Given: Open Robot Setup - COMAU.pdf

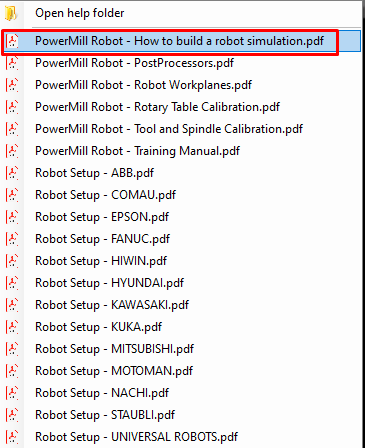Looking at the screenshot, I should [182, 195].
